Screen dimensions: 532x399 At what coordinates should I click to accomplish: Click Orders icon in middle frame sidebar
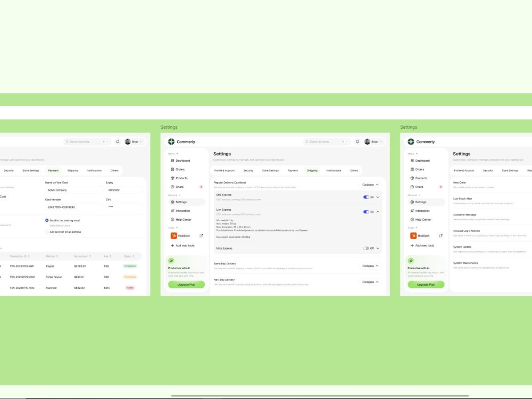coord(172,169)
